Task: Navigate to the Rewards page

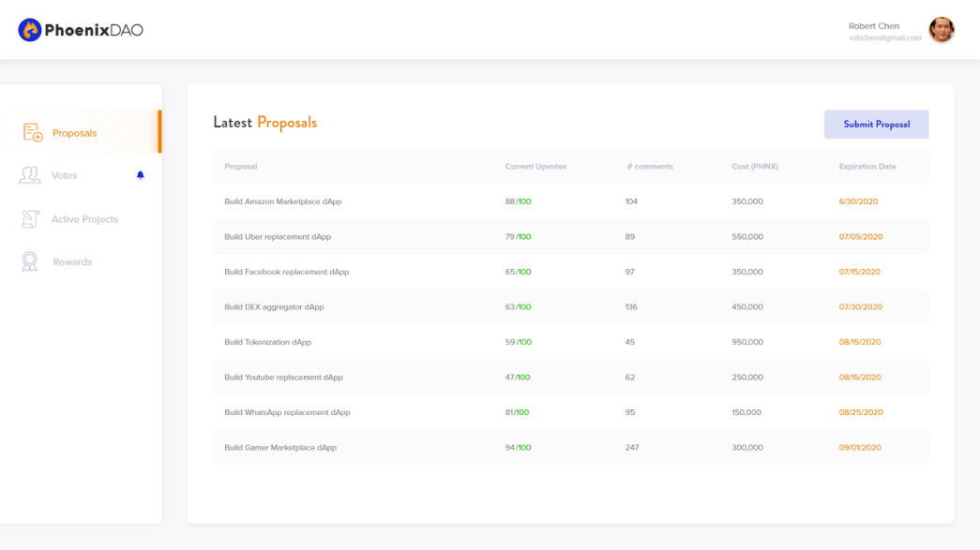Action: [82, 261]
